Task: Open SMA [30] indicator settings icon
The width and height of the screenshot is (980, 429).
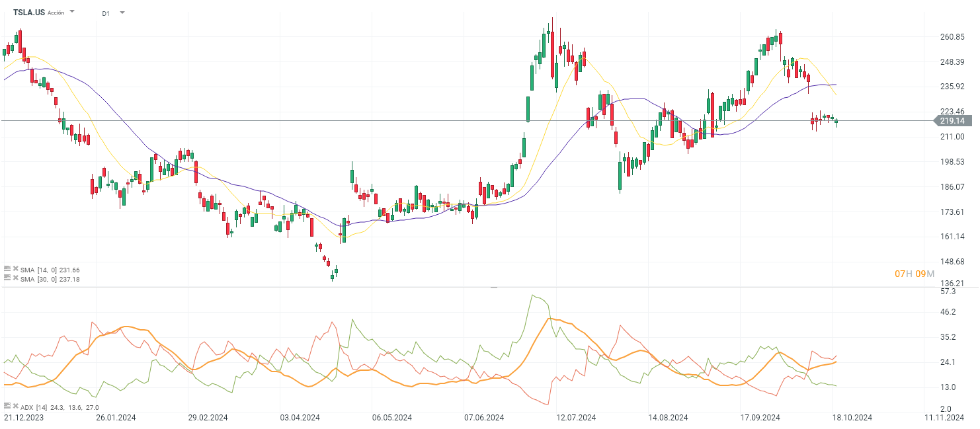Action: [x=7, y=278]
